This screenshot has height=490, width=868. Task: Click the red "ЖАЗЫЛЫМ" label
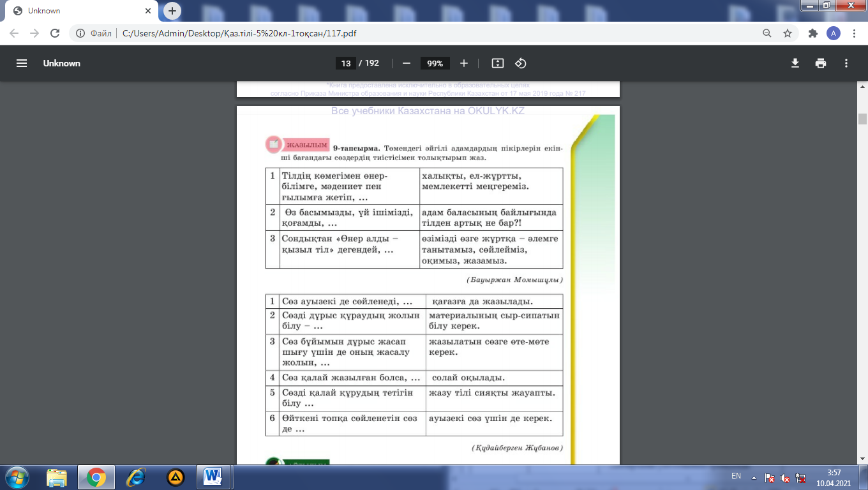coord(306,145)
